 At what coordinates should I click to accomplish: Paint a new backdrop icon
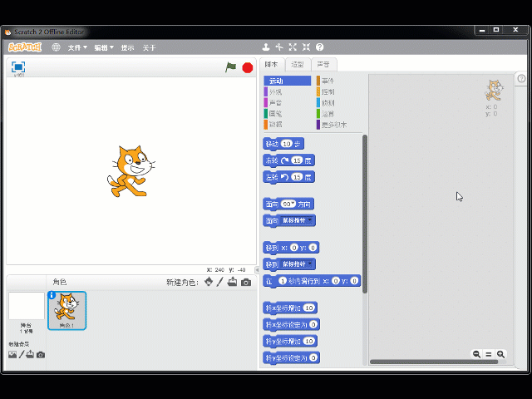[22, 355]
